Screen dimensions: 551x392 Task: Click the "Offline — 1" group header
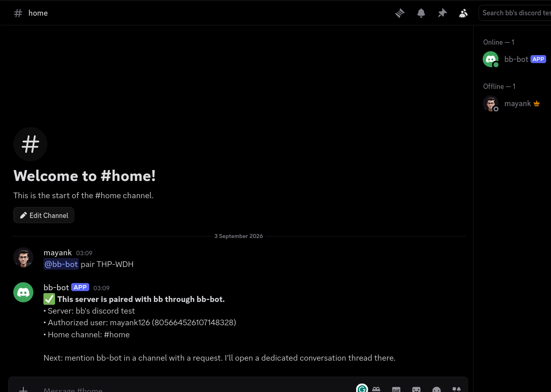tap(499, 86)
